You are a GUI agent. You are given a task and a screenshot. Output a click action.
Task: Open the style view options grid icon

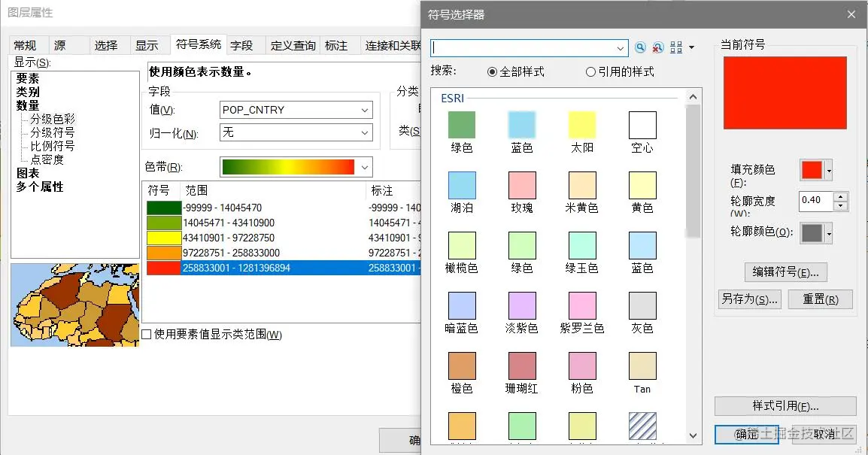click(676, 47)
